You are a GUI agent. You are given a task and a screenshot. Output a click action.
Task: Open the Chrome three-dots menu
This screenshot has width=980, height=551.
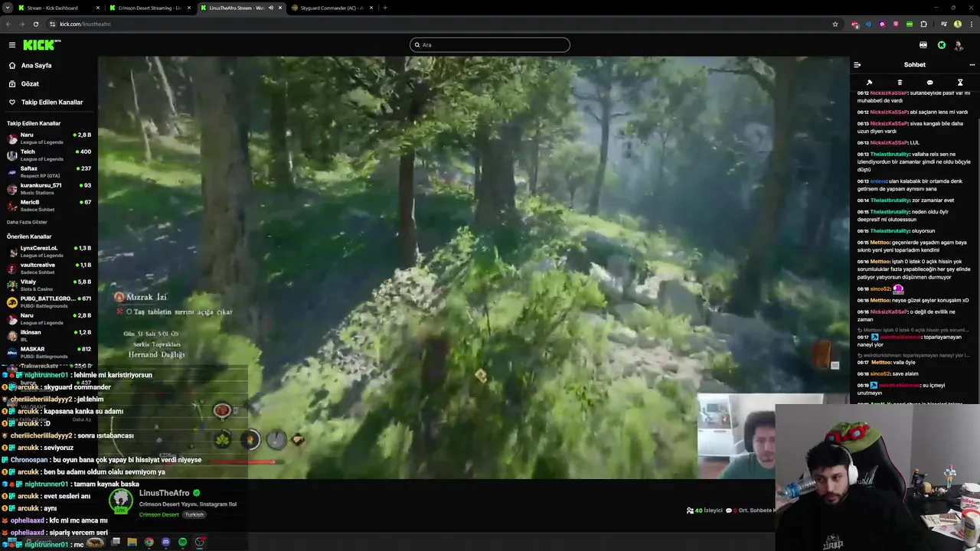point(971,24)
